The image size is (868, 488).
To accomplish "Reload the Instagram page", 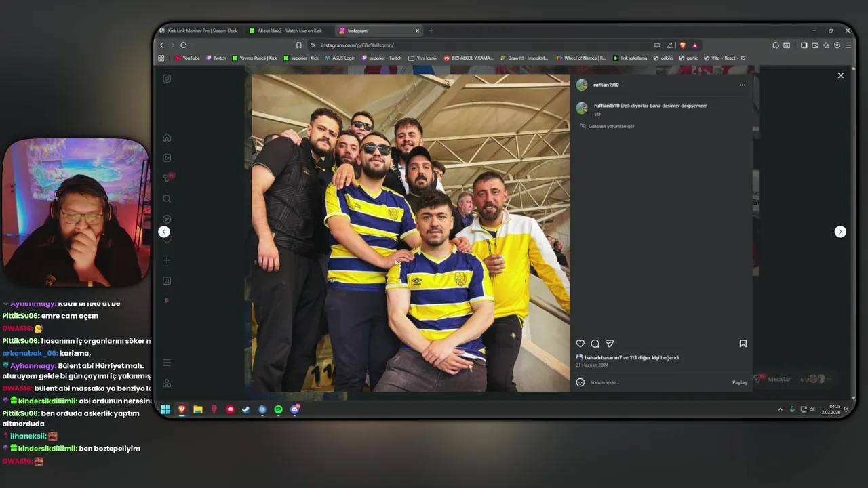I will (x=183, y=45).
